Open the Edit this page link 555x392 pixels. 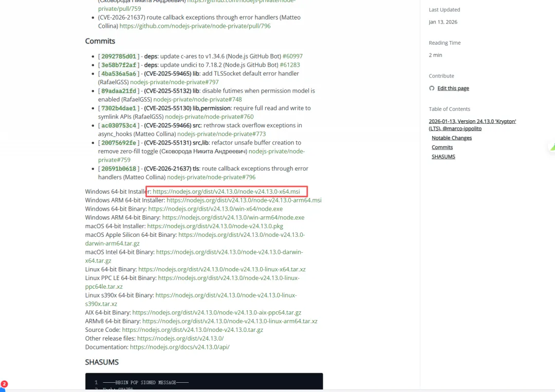pos(453,88)
